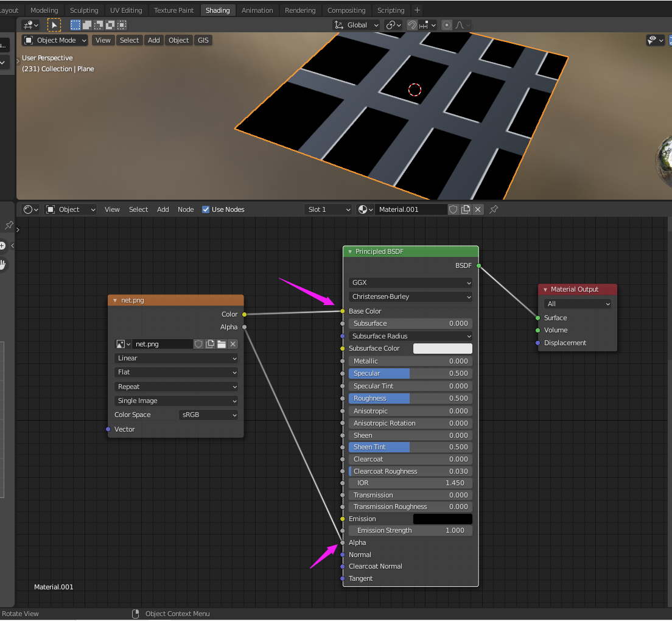The image size is (672, 621).
Task: Toggle proportional editing
Action: (447, 25)
